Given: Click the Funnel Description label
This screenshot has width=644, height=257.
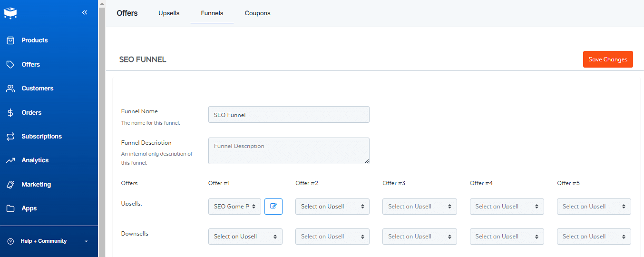Looking at the screenshot, I should click(x=146, y=143).
